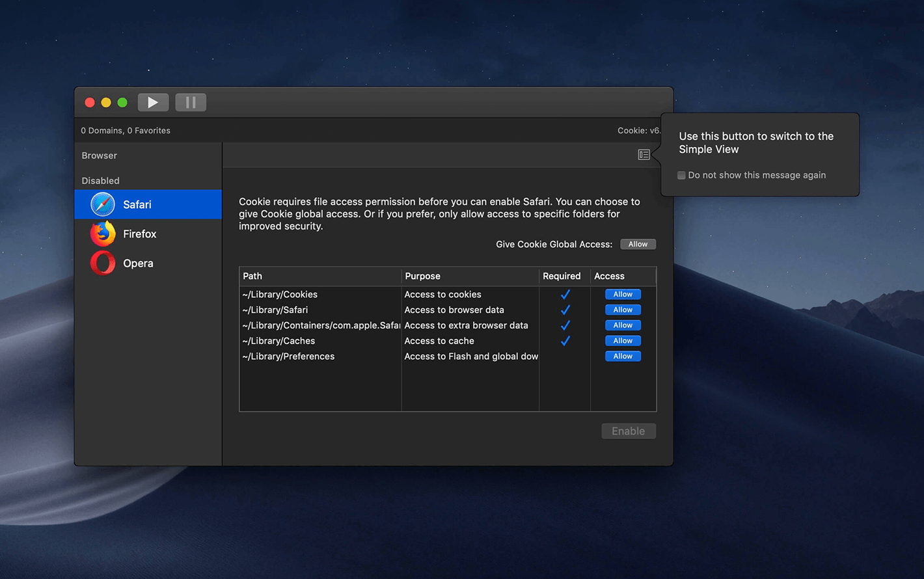Allow global access for Cookie

(x=638, y=245)
